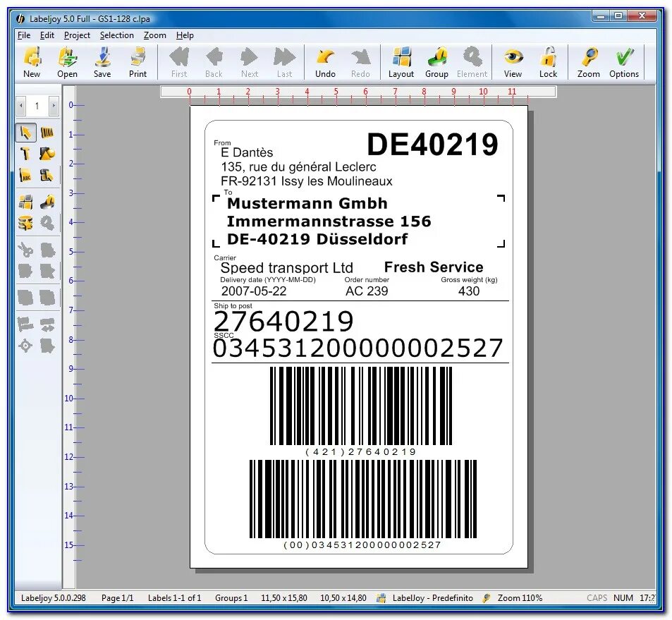Click the Redo toolbar button
This screenshot has height=620, width=672.
360,63
